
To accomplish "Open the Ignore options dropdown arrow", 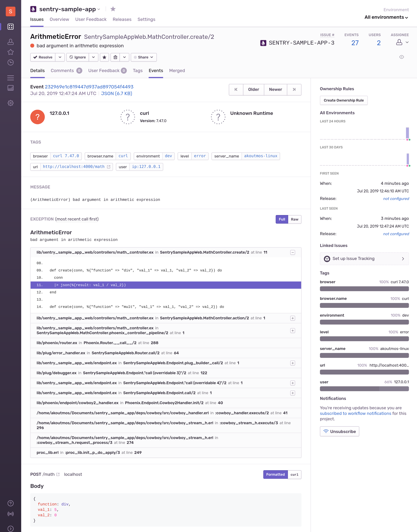I will click(93, 57).
